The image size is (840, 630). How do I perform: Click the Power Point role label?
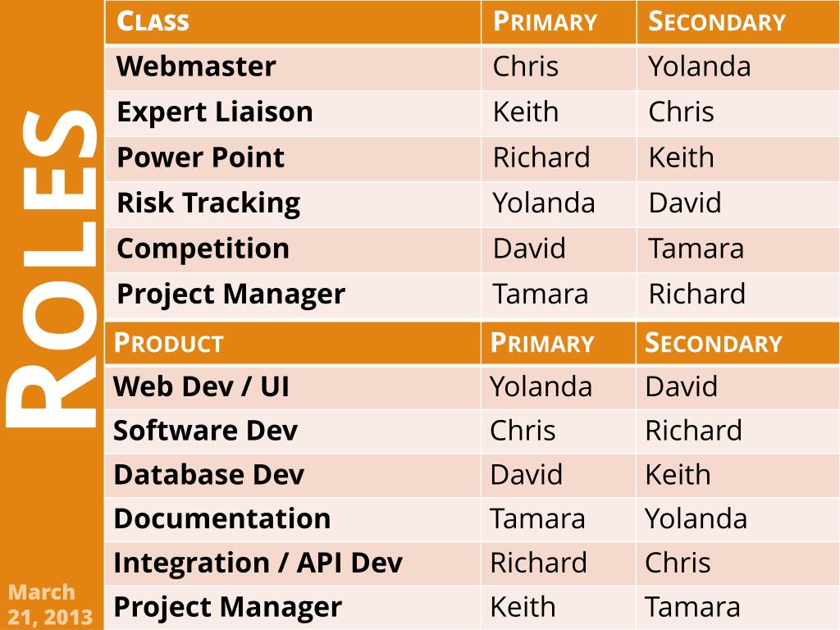point(201,157)
